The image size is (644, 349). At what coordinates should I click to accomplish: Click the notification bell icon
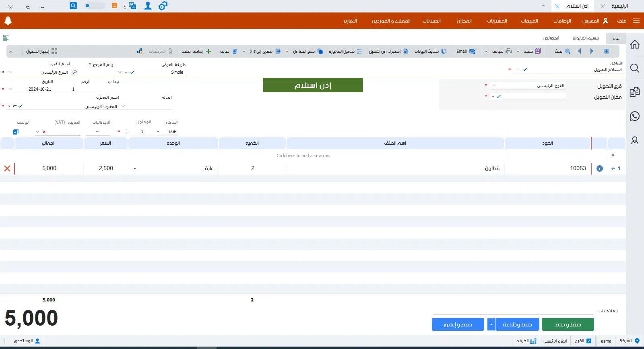click(x=8, y=21)
